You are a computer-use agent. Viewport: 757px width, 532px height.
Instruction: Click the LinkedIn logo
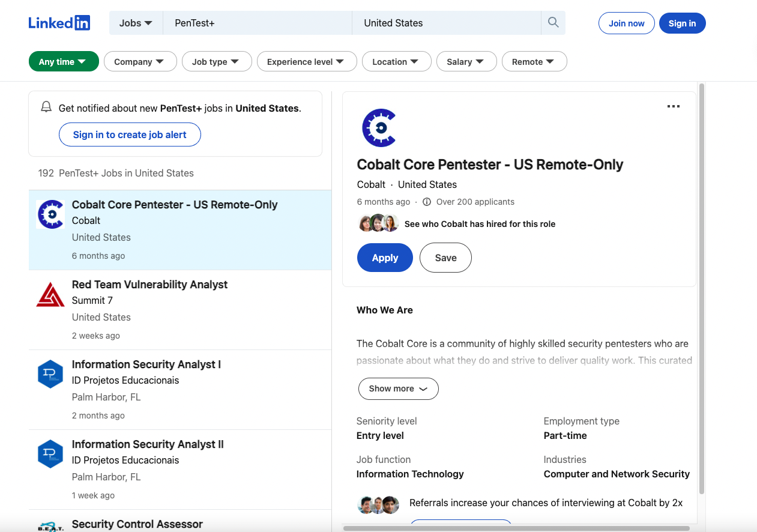tap(59, 22)
